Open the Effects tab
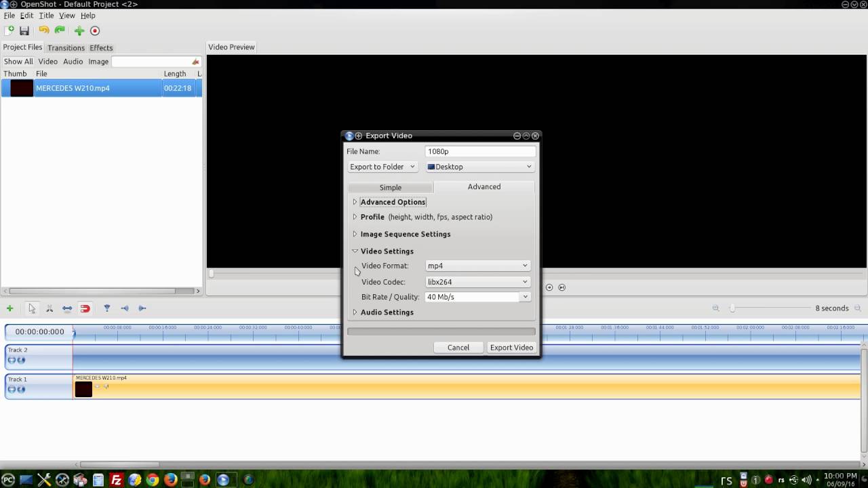 (x=101, y=47)
